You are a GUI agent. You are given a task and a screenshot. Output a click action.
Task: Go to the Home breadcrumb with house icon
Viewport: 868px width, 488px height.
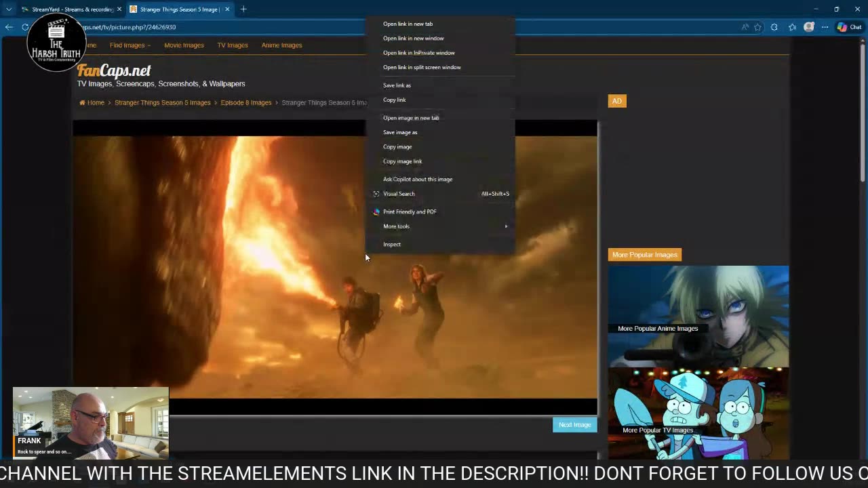pos(92,103)
